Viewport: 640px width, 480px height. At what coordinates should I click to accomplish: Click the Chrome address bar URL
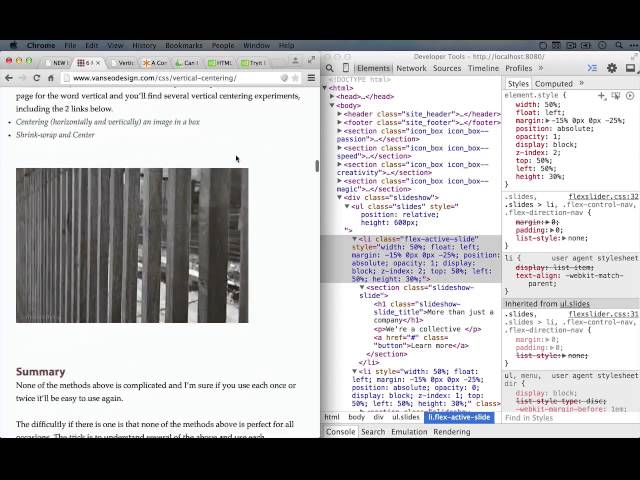pyautogui.click(x=155, y=78)
